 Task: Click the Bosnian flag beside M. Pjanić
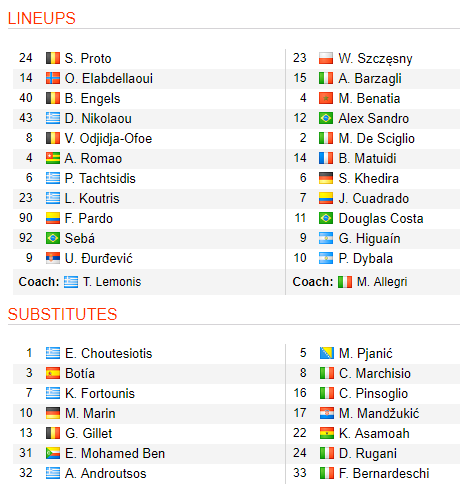pos(327,353)
